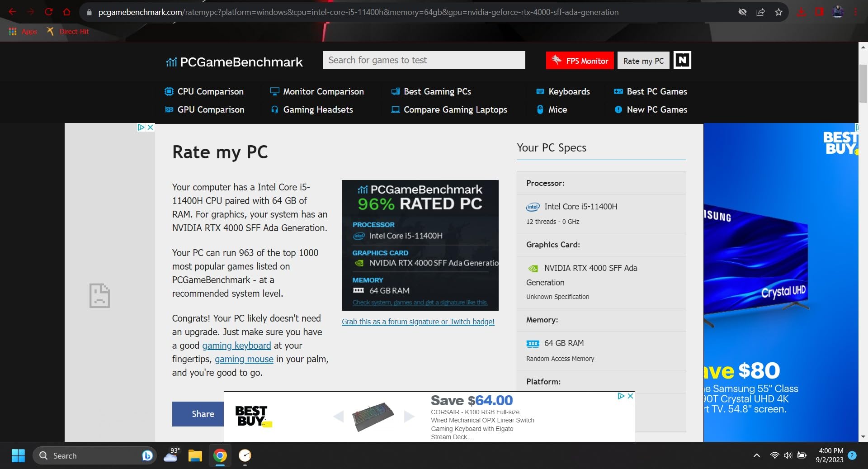The height and width of the screenshot is (469, 868).
Task: Click next arrow in keyboard ad carousel
Action: 409,416
